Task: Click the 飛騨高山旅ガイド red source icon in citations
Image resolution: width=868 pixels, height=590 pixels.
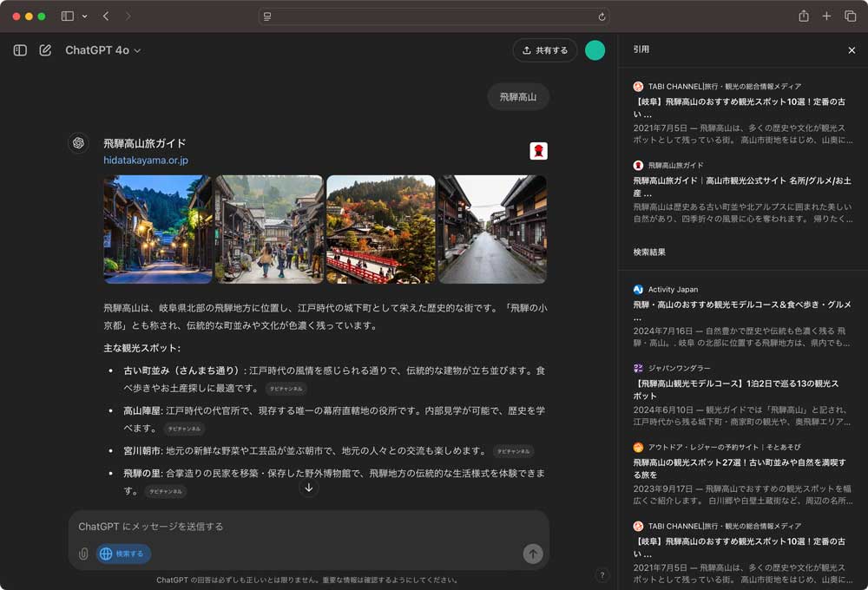Action: (638, 165)
